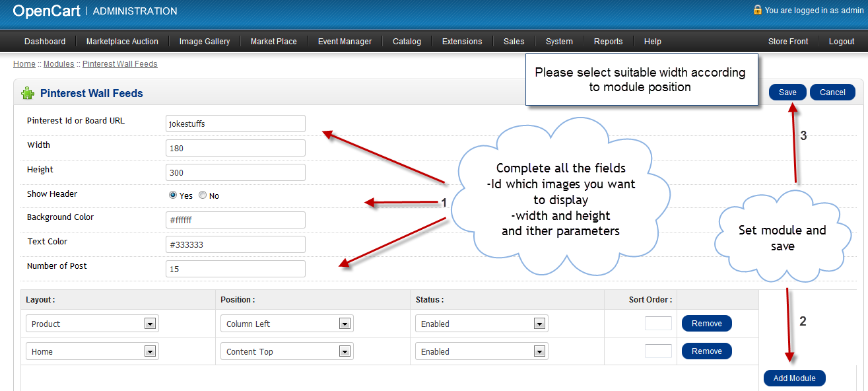Click Logout in the top bar
This screenshot has width=868, height=391.
842,42
